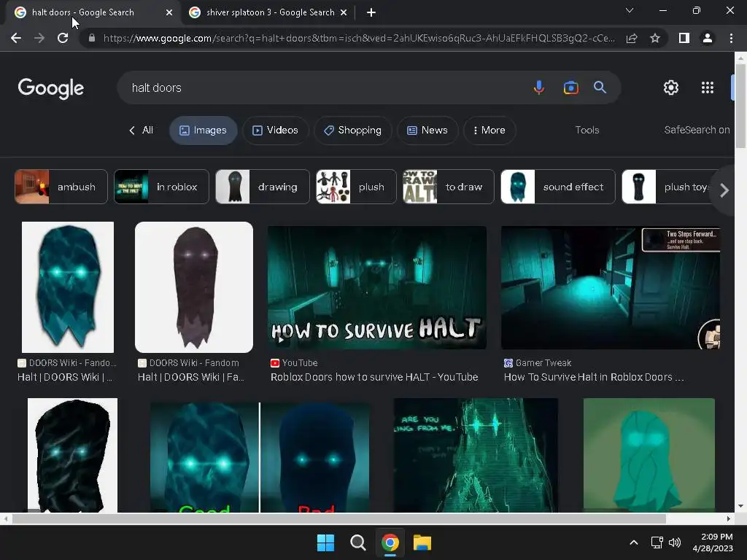Open 'Are you' glitchy green Halt image

tap(476, 455)
